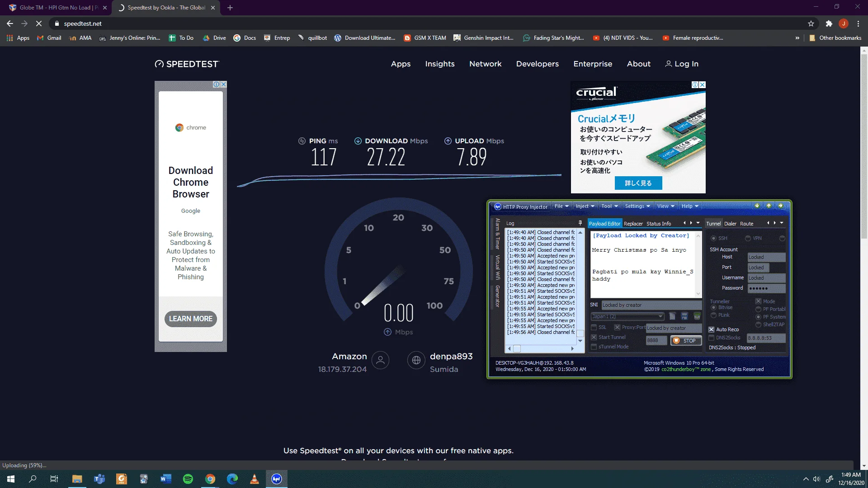This screenshot has height=488, width=868.
Task: Click Log In on Speedtest
Action: (x=682, y=64)
